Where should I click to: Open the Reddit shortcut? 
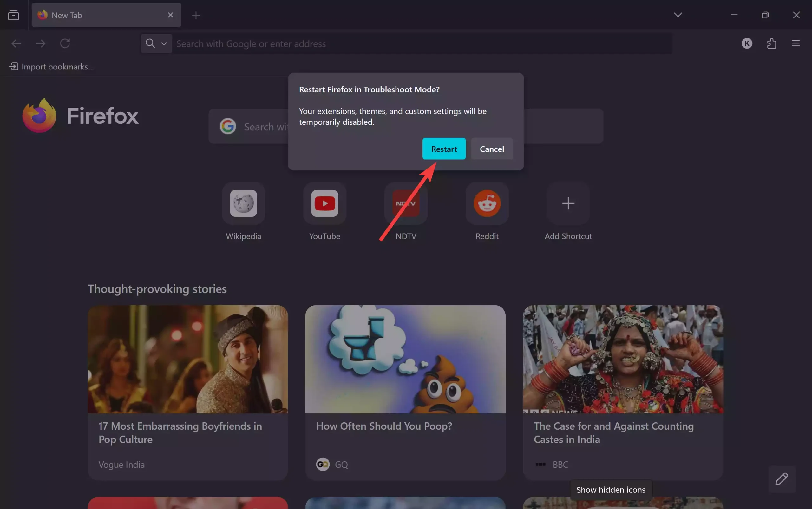click(x=487, y=203)
